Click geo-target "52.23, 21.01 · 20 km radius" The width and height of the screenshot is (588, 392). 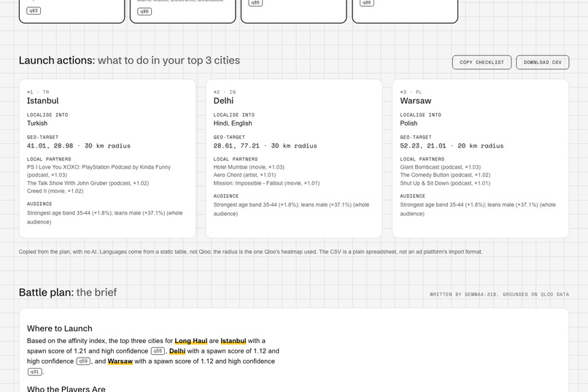point(452,146)
